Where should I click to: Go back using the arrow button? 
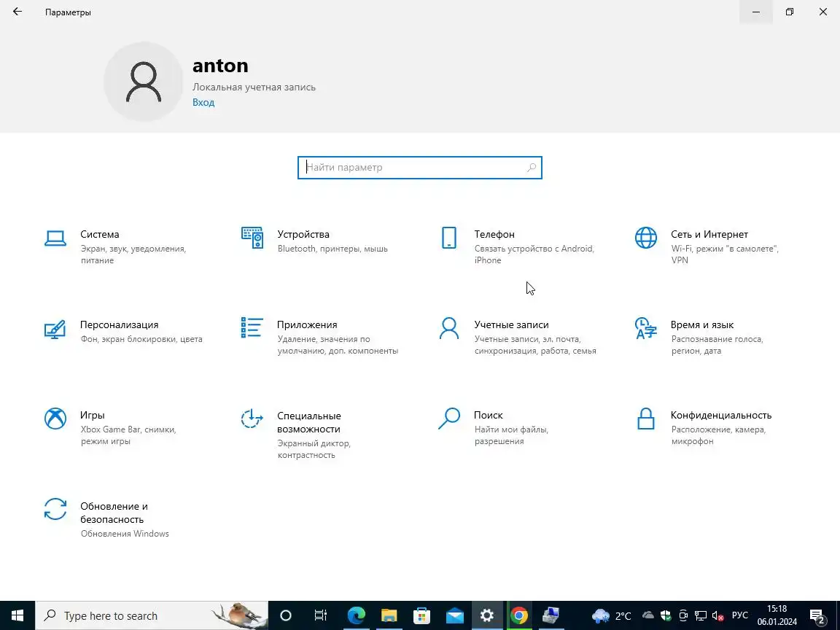click(x=17, y=12)
